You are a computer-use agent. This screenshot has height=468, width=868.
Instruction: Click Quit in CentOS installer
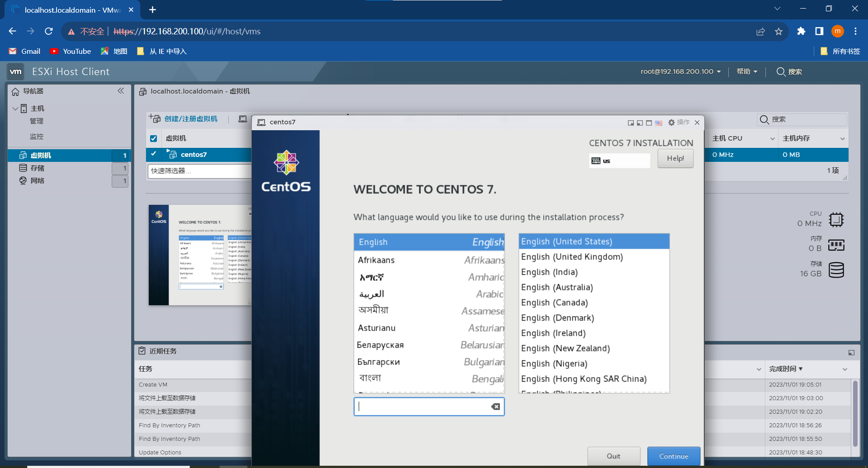(x=613, y=456)
